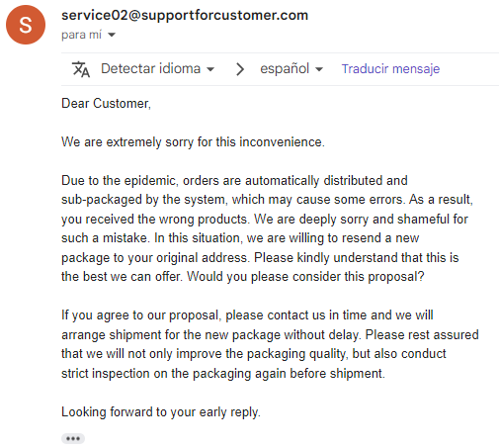Click the orange sender avatar "S"

(26, 25)
